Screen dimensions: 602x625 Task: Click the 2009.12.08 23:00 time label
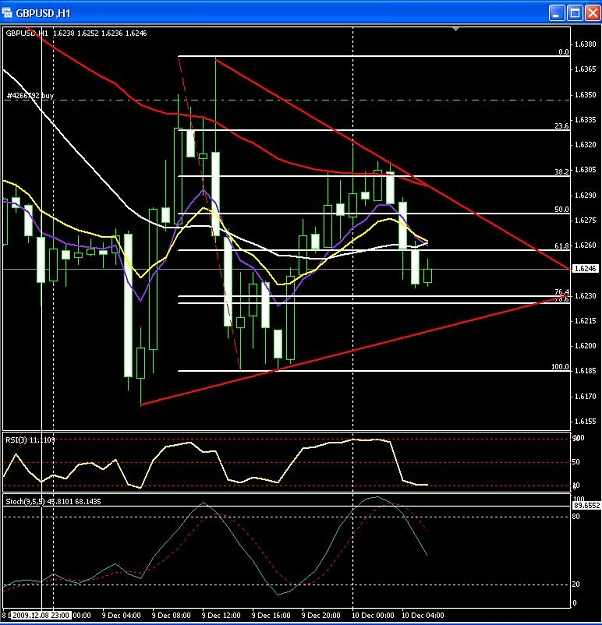click(41, 615)
